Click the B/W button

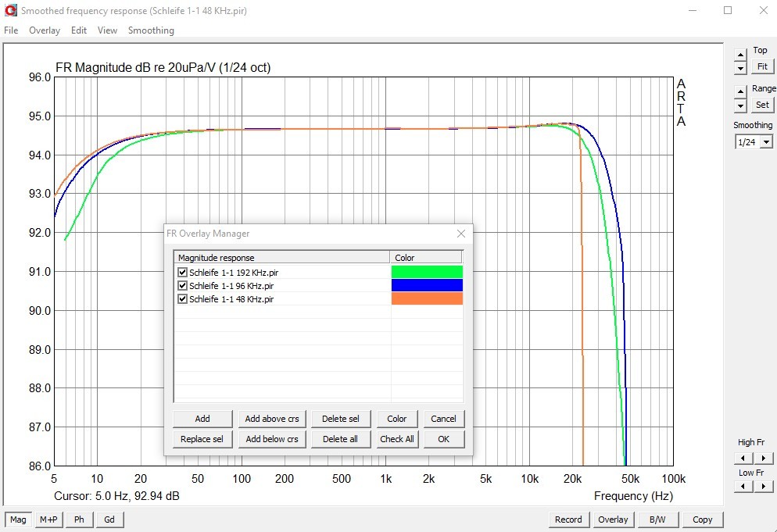click(x=657, y=520)
